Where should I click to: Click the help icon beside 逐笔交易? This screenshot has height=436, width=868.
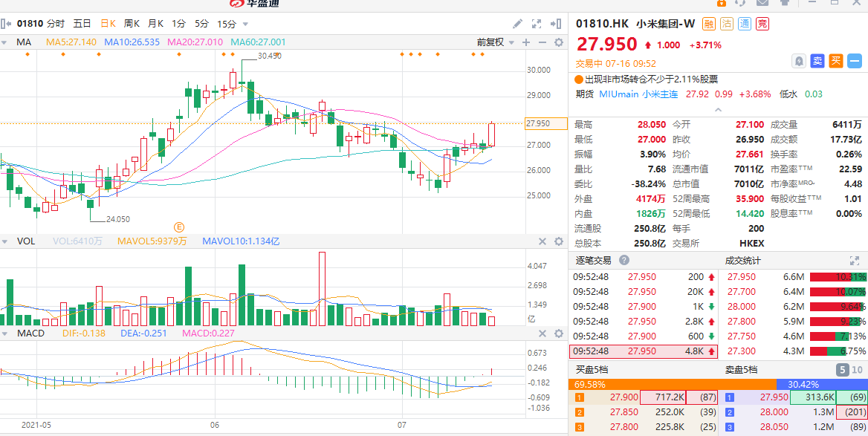624,261
